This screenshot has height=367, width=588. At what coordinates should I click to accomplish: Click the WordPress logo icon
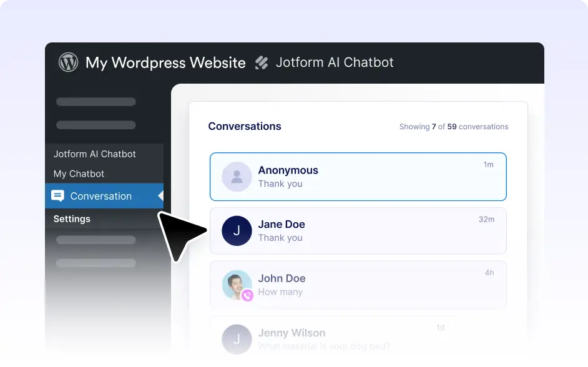pos(68,62)
